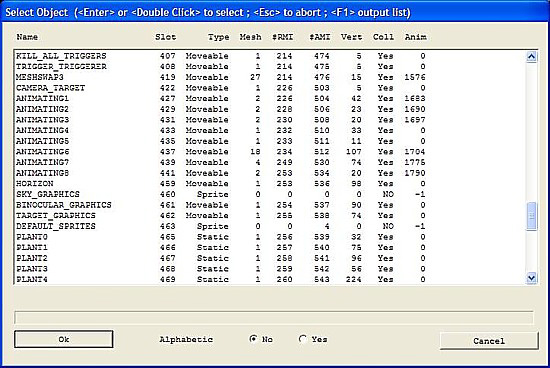Click the scroll up arrow of the list
550x368 pixels.
(x=531, y=56)
